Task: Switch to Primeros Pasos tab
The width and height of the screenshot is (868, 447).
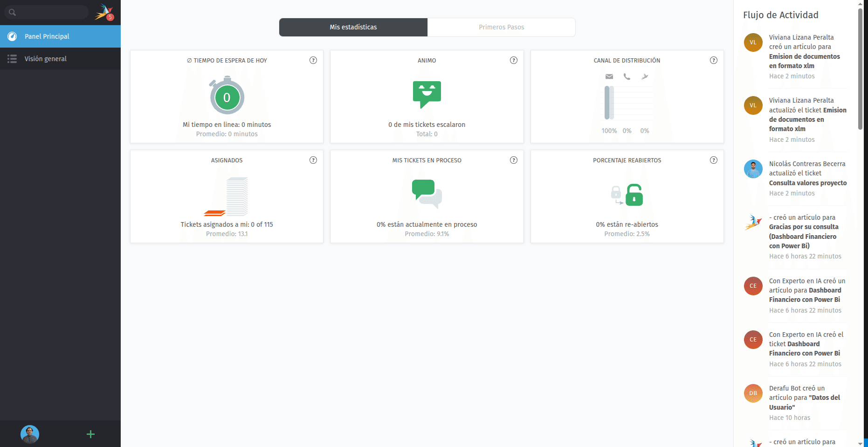Action: pyautogui.click(x=501, y=27)
